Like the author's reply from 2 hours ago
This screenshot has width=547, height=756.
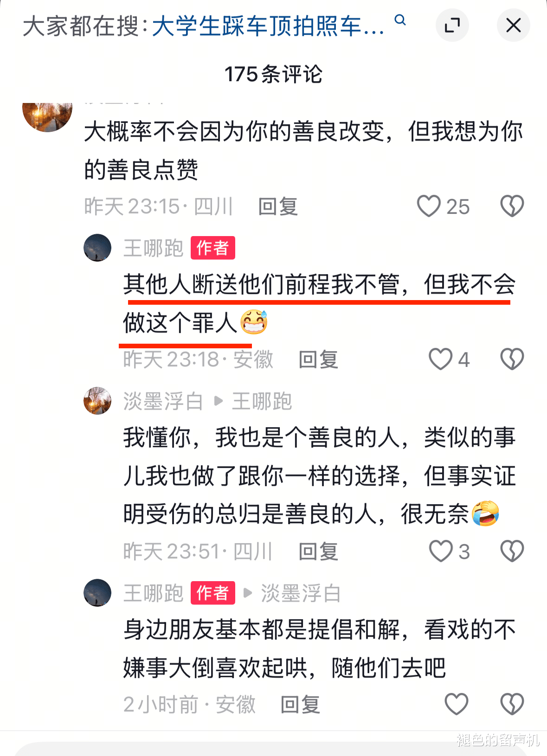click(456, 704)
